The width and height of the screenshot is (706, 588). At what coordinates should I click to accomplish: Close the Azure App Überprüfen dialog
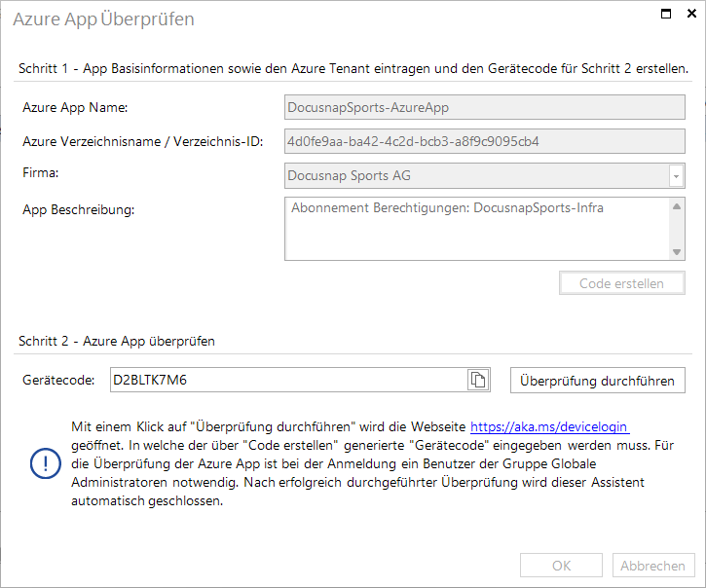[691, 14]
